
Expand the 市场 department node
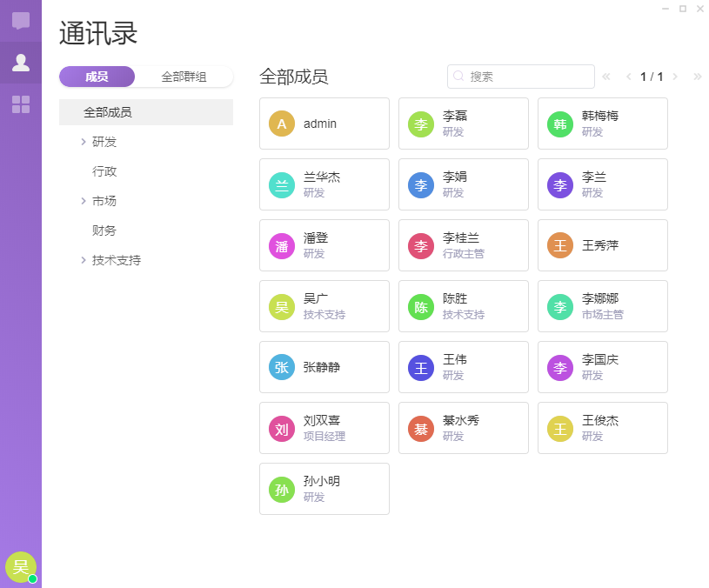click(84, 201)
